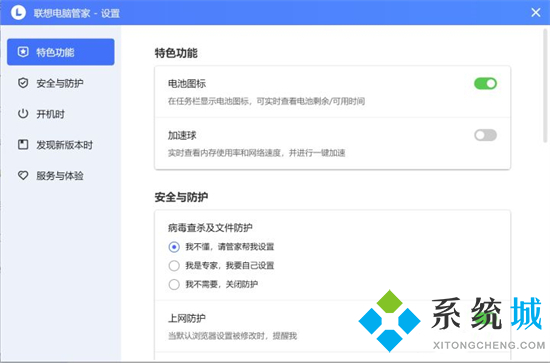
Task: Close the settings window with X
Action: [536, 13]
